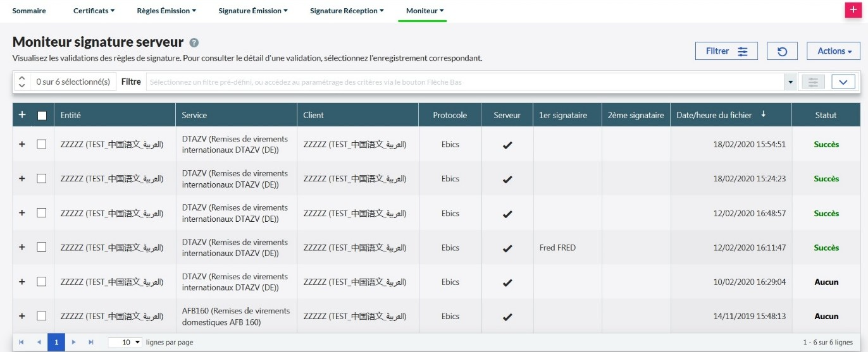Expand the row with Fred FRED signer
Image resolution: width=868 pixels, height=352 pixels.
22,248
